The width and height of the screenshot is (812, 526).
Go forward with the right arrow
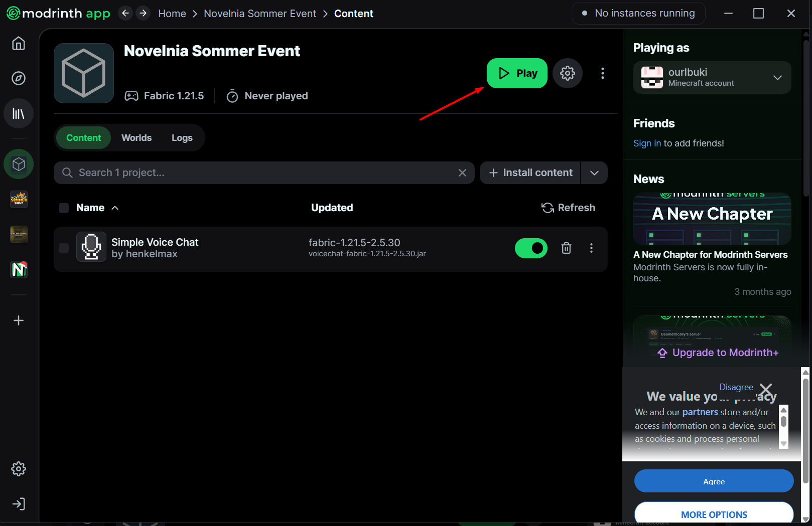pos(143,13)
